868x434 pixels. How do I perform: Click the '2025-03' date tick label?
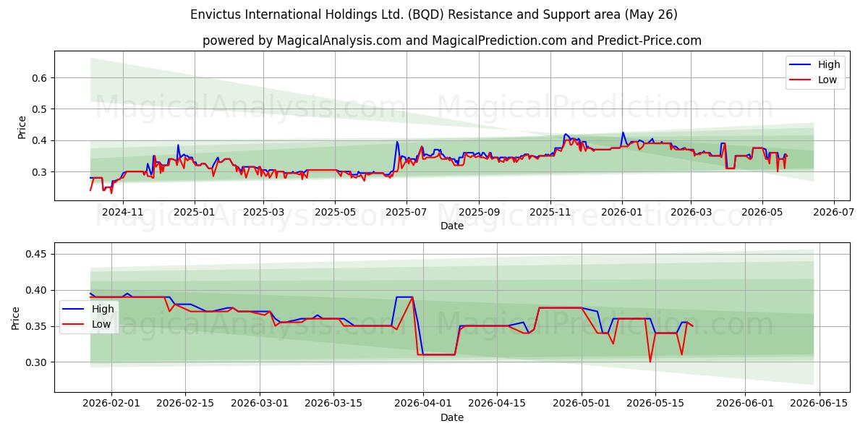263,213
